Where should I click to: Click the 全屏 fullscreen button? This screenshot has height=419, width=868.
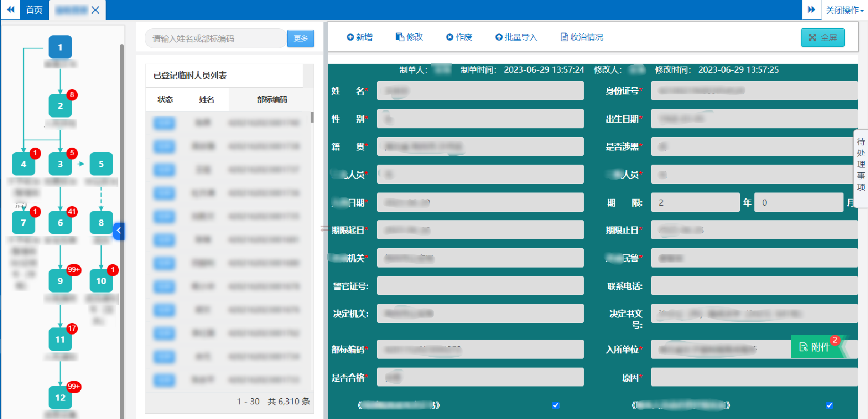pos(823,38)
